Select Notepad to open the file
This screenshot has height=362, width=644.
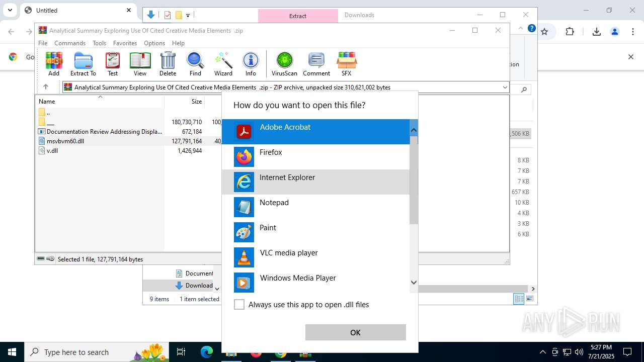pos(316,207)
